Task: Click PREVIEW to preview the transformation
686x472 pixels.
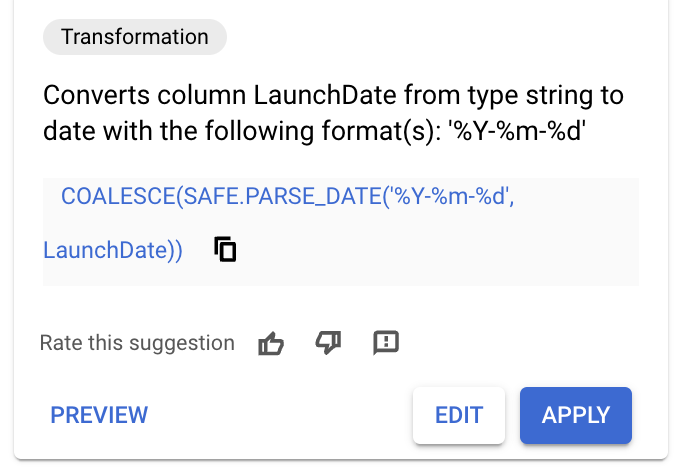Action: (99, 415)
